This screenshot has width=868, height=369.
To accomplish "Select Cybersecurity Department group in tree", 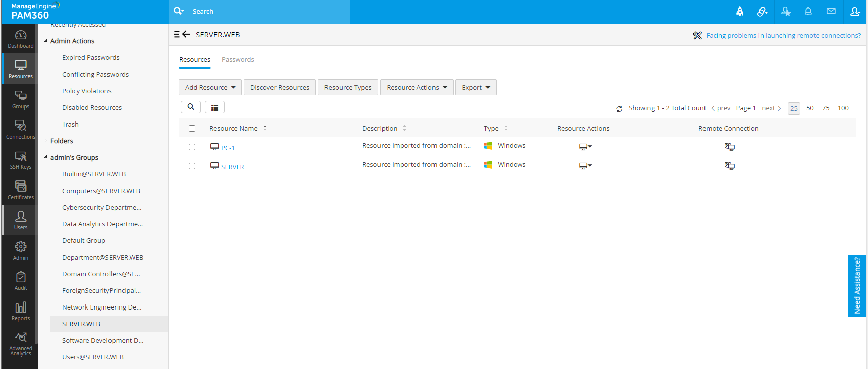I will pyautogui.click(x=101, y=207).
